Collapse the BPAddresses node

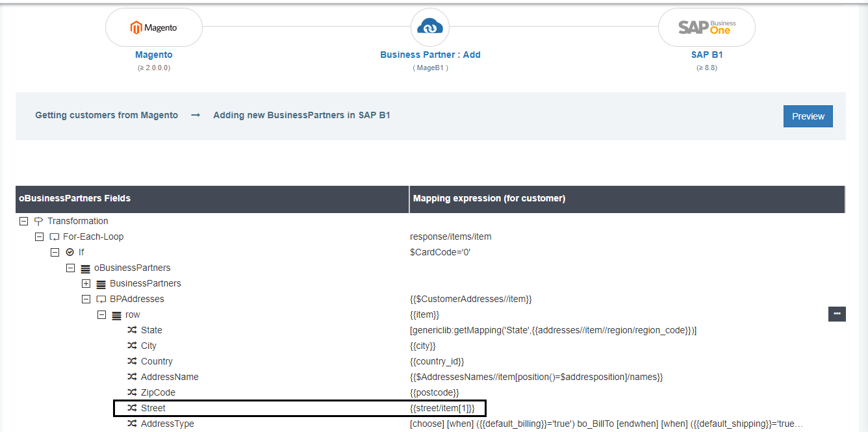coord(86,299)
